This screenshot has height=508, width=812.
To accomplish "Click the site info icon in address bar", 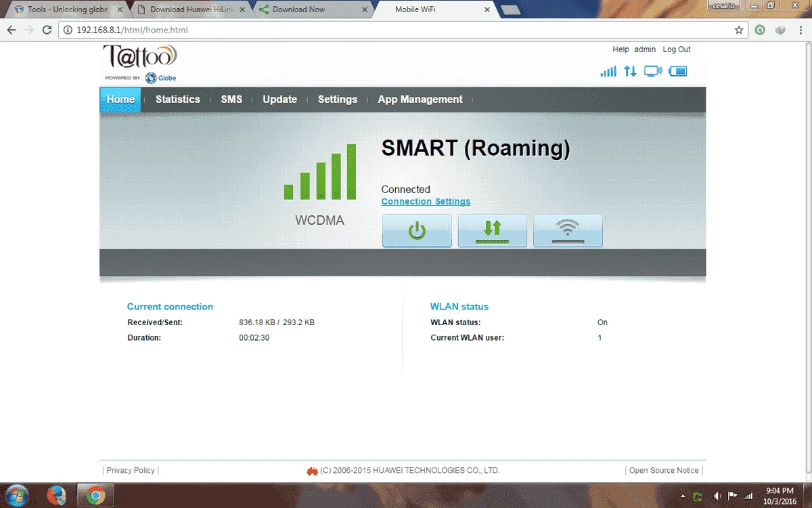I will [68, 30].
